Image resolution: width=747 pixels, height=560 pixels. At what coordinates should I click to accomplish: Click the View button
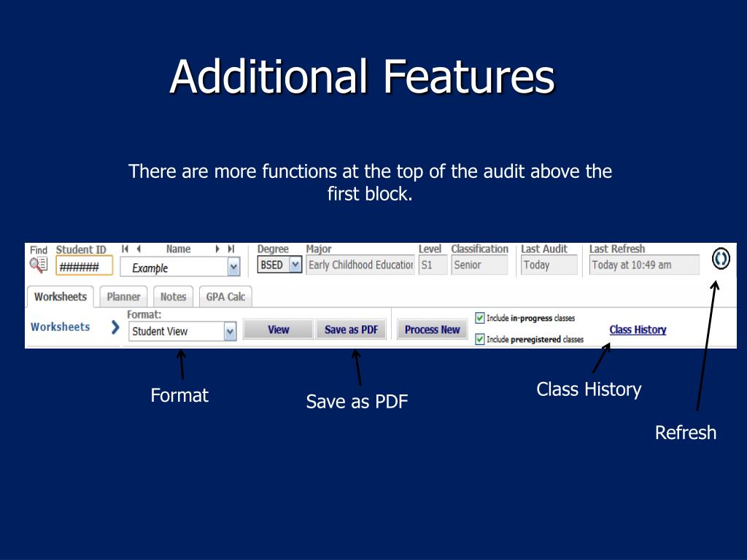(278, 330)
